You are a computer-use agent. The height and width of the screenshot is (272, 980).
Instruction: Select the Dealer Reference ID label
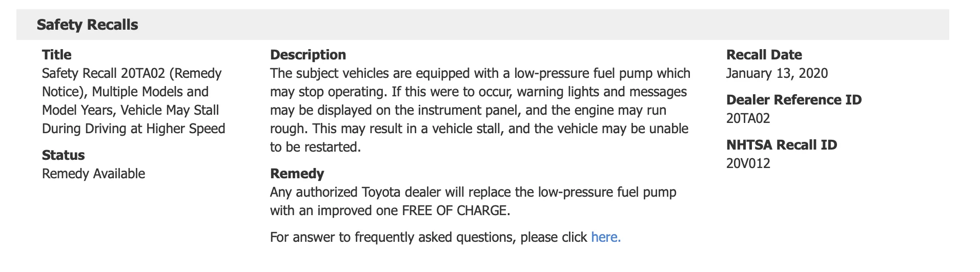[x=794, y=100]
